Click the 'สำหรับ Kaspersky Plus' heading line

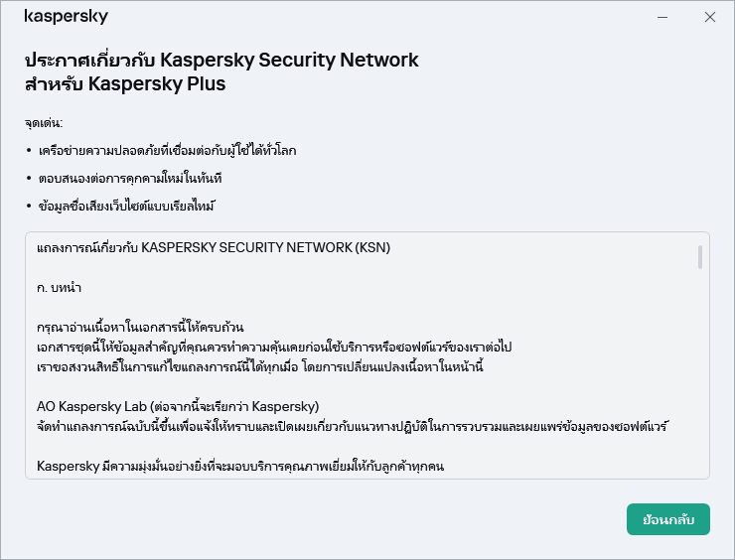(x=125, y=83)
